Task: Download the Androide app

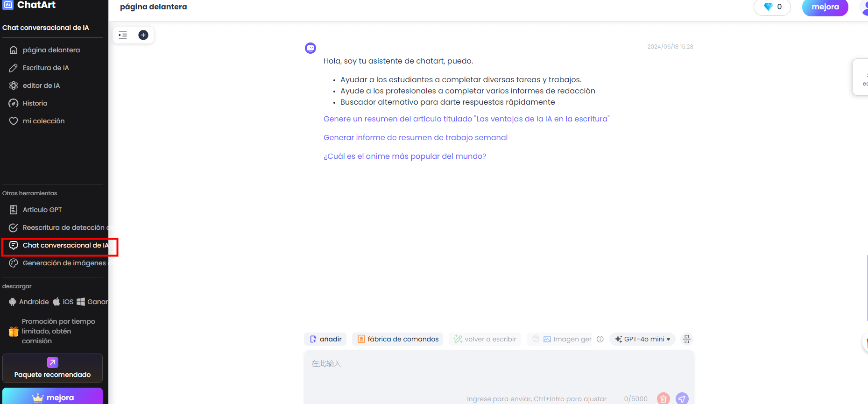Action: [x=28, y=302]
